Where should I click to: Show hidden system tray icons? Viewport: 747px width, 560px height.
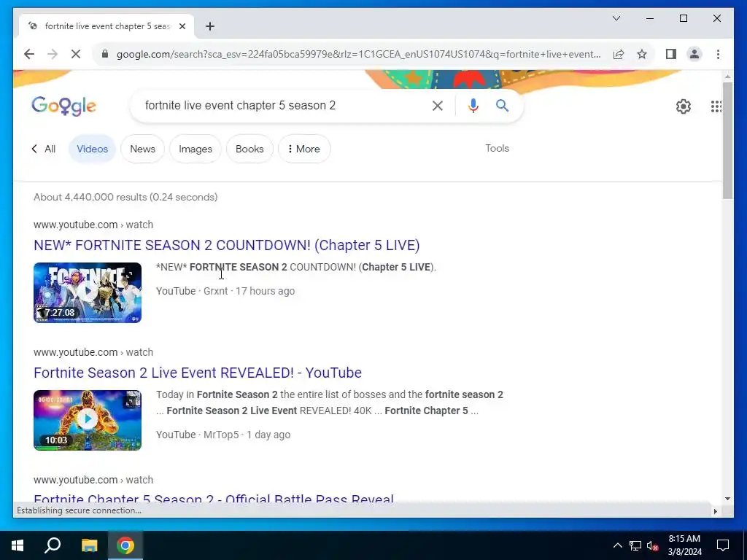617,545
